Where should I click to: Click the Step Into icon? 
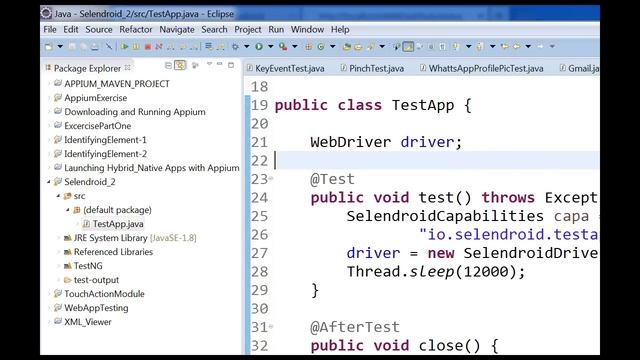[x=171, y=47]
